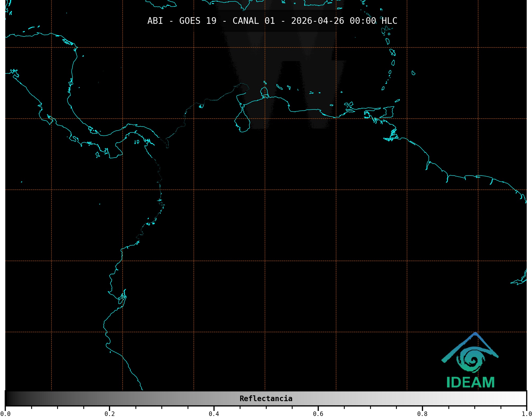Click the 0.0 colorbar tick label
The height and width of the screenshot is (417, 532).
tap(5, 414)
